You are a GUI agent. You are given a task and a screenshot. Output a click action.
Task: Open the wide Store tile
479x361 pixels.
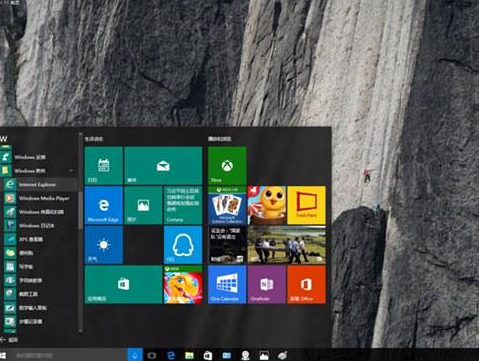coord(123,284)
